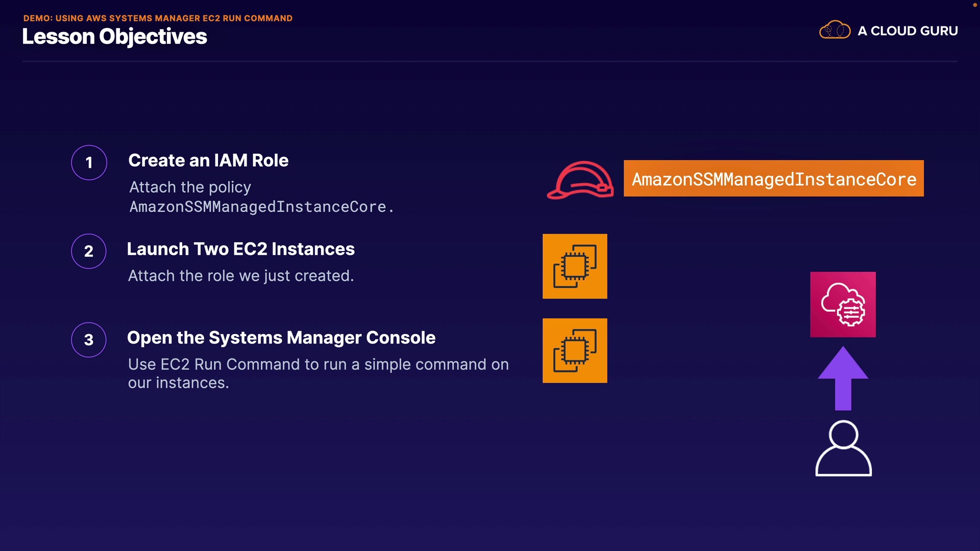Click the Attach the role we just created text
The height and width of the screenshot is (551, 980).
(240, 276)
